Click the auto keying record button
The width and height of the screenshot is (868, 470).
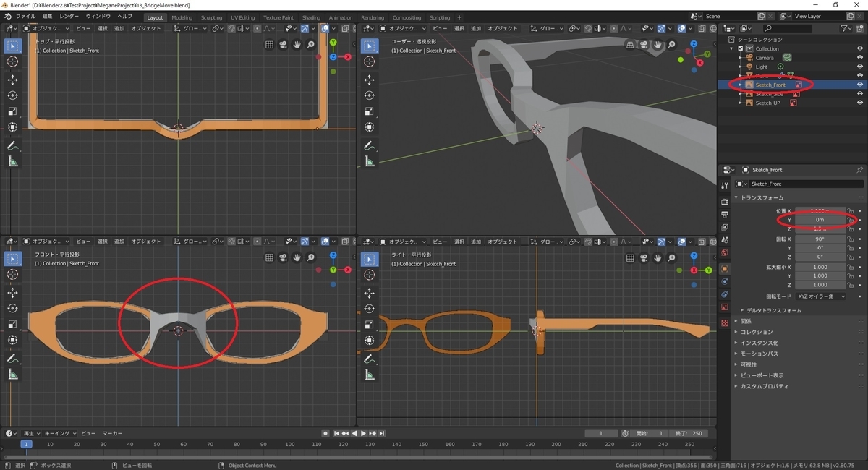326,433
